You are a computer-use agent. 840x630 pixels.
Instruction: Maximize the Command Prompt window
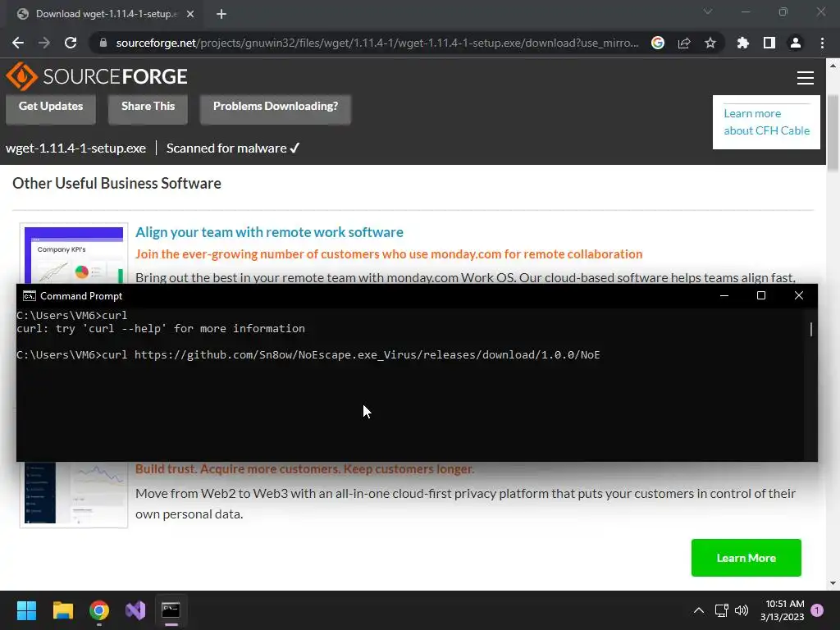click(x=761, y=295)
